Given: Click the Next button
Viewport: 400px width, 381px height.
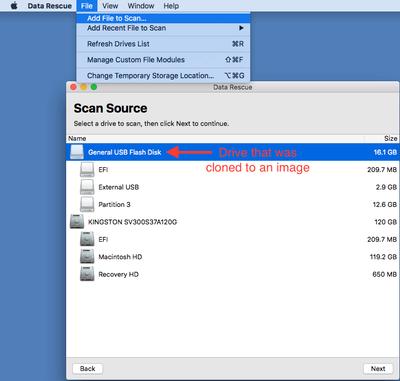Looking at the screenshot, I should click(x=378, y=368).
